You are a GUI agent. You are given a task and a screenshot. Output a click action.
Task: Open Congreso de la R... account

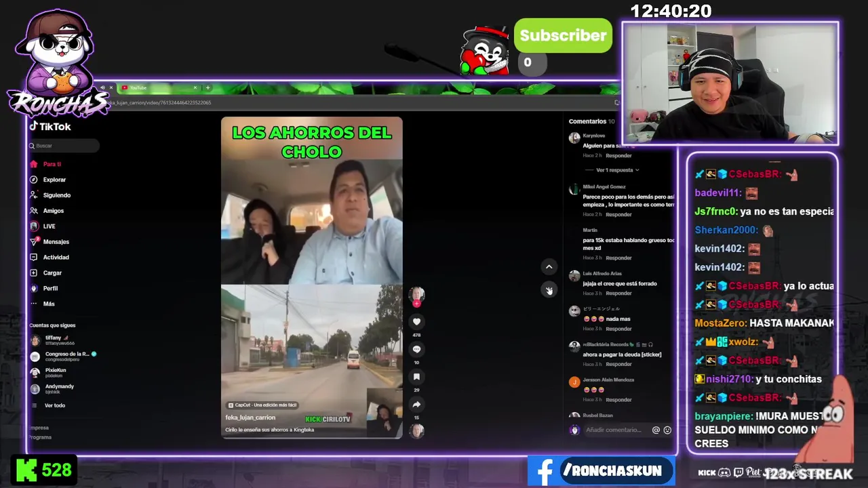coord(63,356)
